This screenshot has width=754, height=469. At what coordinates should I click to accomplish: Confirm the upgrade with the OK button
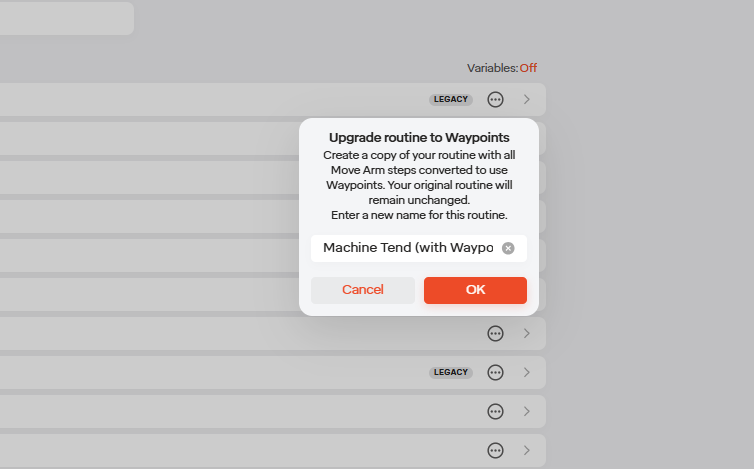point(475,290)
